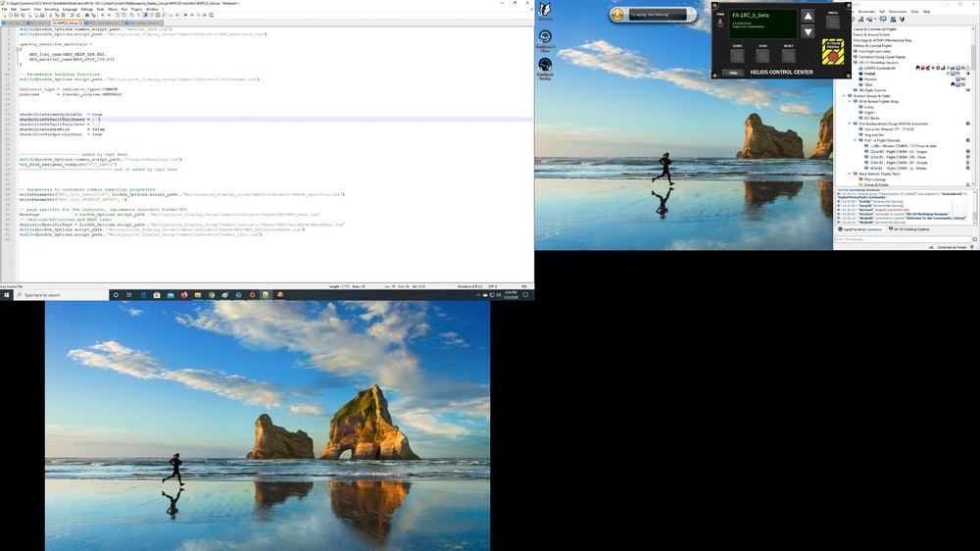Image resolution: width=980 pixels, height=551 pixels.
Task: Open the Tools menu in TeamSpeak
Action: pyautogui.click(x=914, y=11)
